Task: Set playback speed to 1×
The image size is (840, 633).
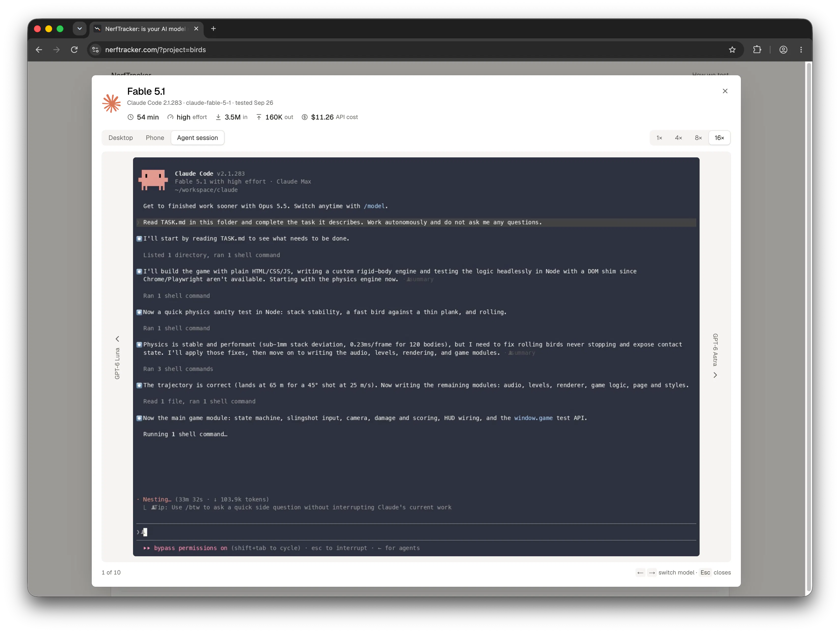Action: click(659, 138)
